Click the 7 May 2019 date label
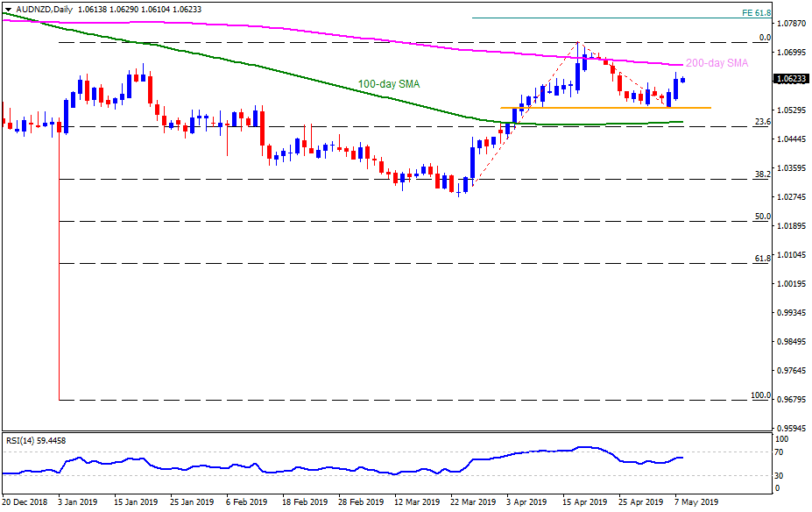Screen dimensions: 812x512 click(695, 503)
